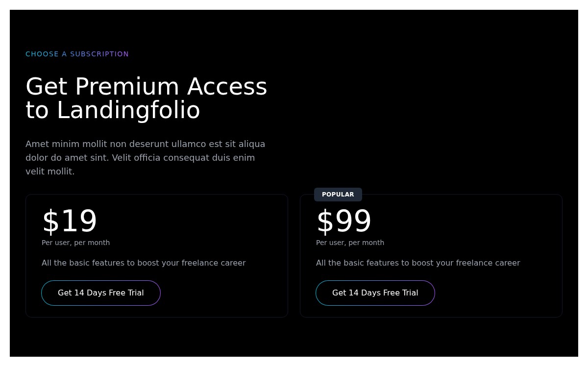Click the basic features text in $99 card
588x392 pixels.
click(418, 263)
